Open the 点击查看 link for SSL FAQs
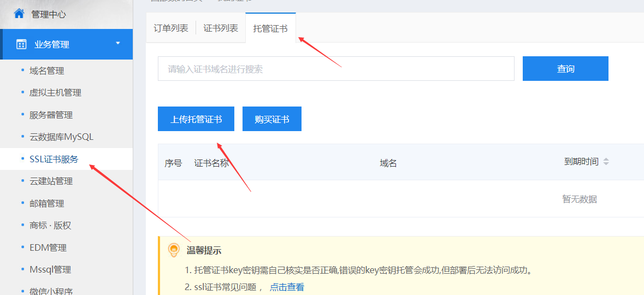 click(x=287, y=287)
